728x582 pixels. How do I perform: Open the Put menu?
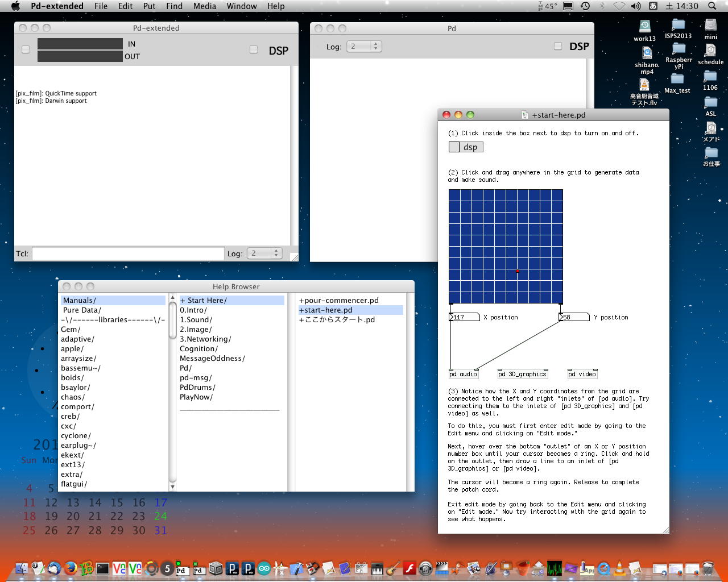tap(149, 6)
